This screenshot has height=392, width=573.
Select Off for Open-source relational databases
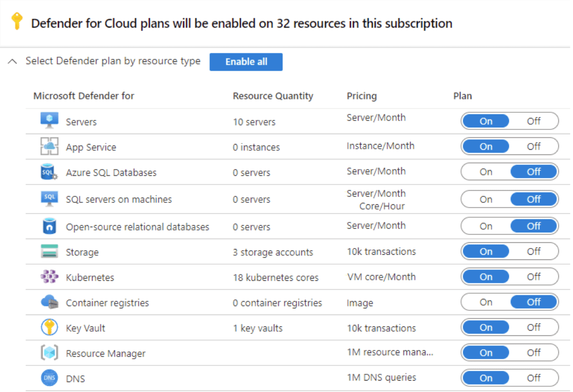pyautogui.click(x=533, y=226)
